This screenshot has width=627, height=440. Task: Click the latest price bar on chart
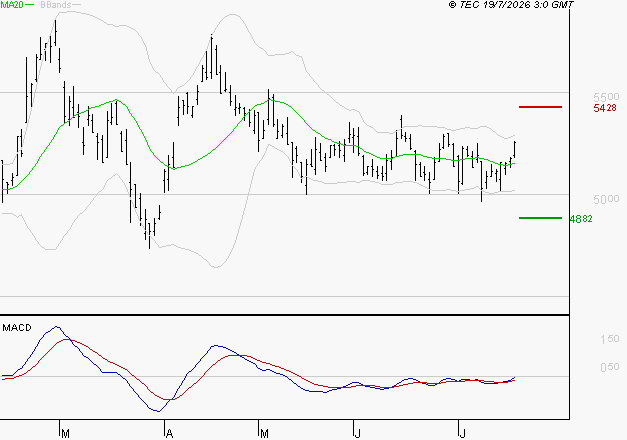tap(515, 149)
